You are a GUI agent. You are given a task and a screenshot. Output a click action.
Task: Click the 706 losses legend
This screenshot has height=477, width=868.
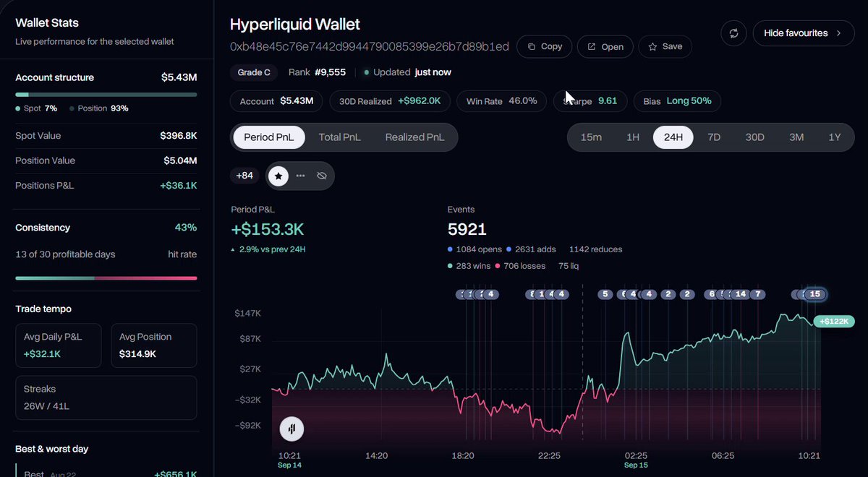click(x=519, y=266)
